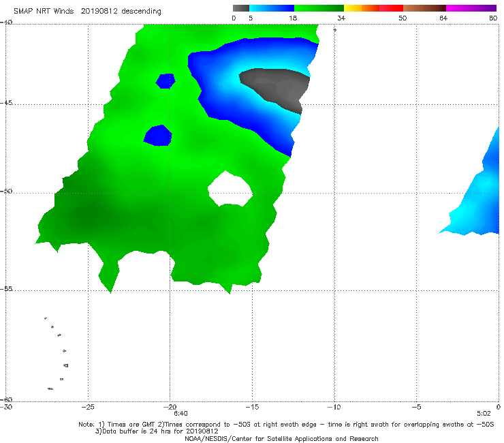Click the longitude label '-5'

[x=416, y=407]
